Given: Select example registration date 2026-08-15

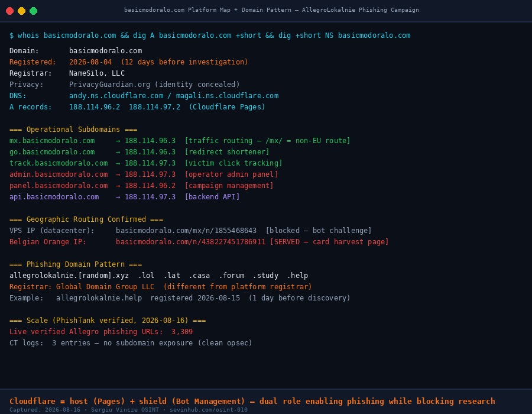Looking at the screenshot, I should point(219,297).
